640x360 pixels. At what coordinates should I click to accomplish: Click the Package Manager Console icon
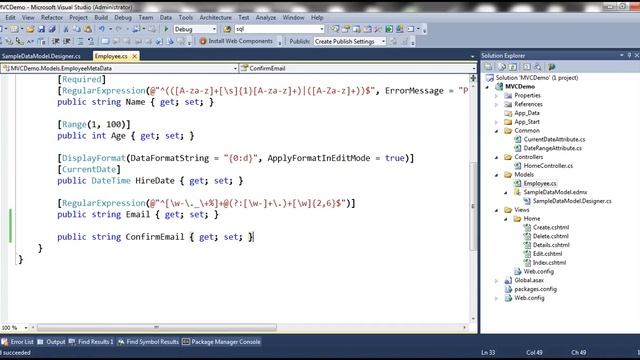pyautogui.click(x=186, y=342)
